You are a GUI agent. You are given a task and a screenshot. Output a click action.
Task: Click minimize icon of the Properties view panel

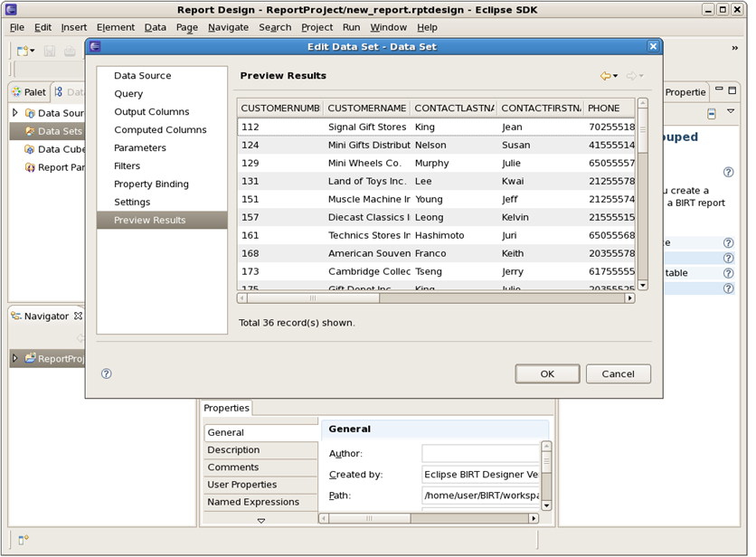719,90
